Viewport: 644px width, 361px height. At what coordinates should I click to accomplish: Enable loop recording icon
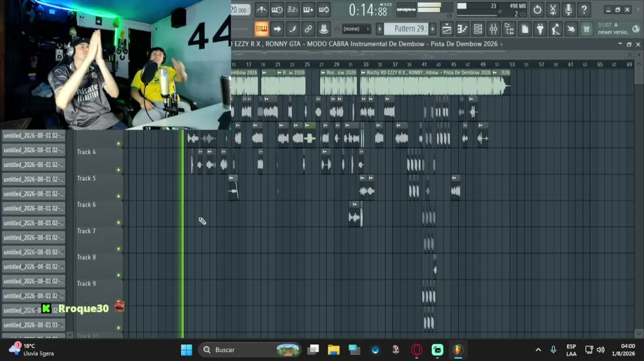pos(324,10)
